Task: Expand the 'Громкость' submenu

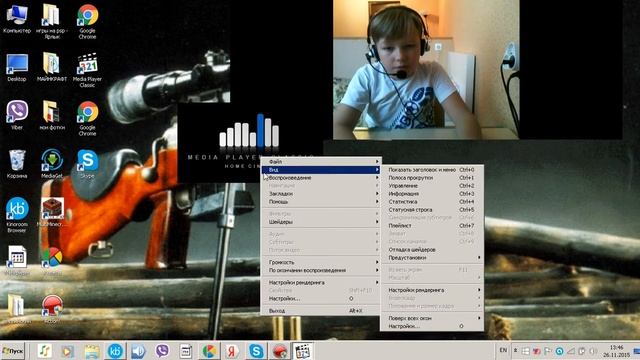Action: pyautogui.click(x=321, y=262)
